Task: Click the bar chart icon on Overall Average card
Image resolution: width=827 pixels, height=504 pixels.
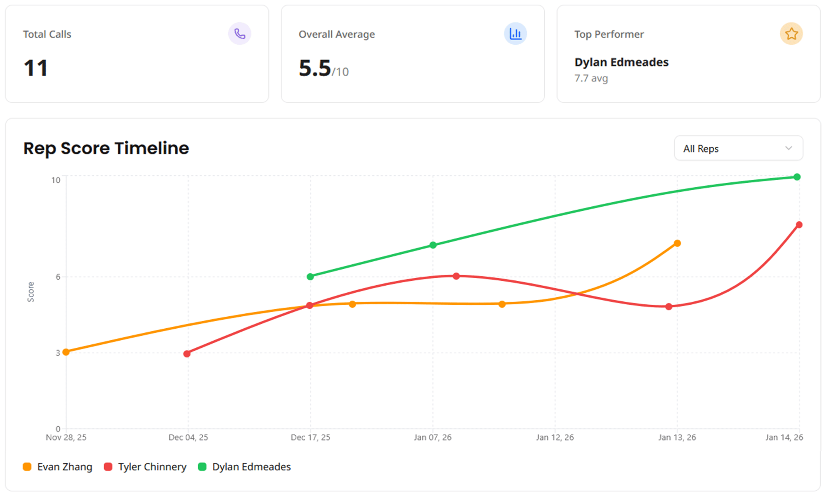Action: pyautogui.click(x=515, y=33)
